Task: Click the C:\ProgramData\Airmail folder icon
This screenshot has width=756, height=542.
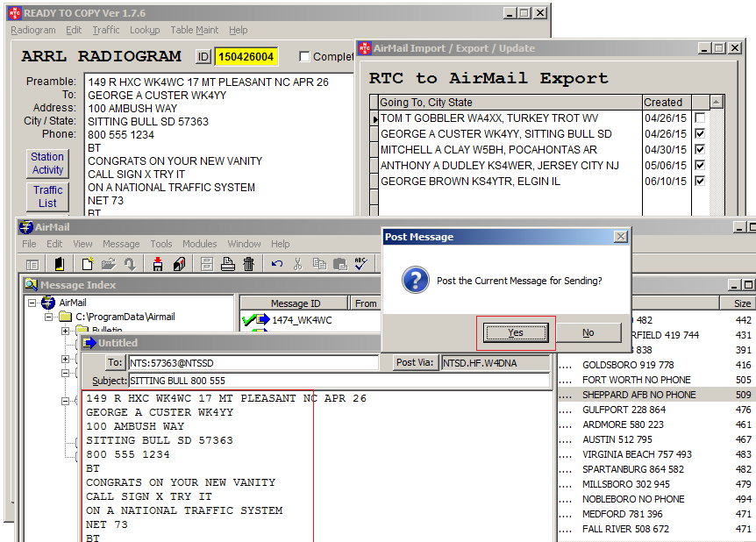Action: [x=65, y=317]
